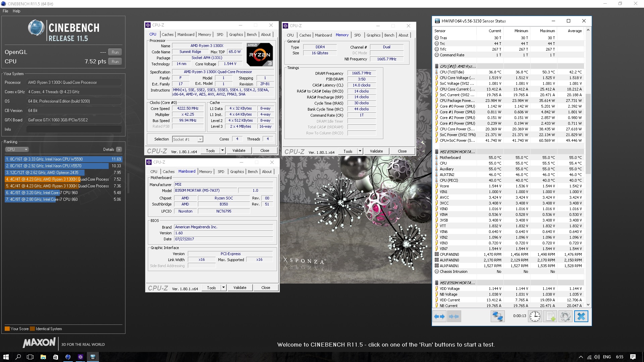This screenshot has width=644, height=362.
Task: Open HWiNFO sensor settings gear icon
Action: pyautogui.click(x=565, y=316)
